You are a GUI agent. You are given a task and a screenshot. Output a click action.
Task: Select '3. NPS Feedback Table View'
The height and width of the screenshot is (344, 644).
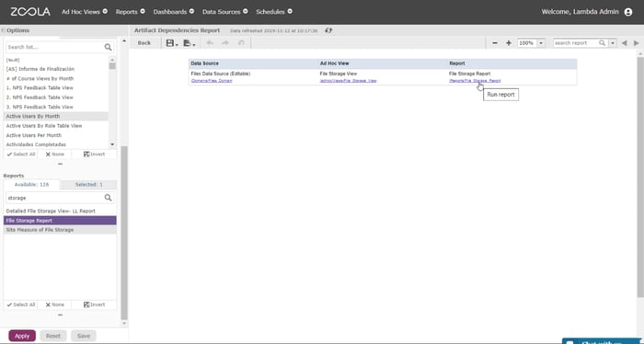coord(56,107)
